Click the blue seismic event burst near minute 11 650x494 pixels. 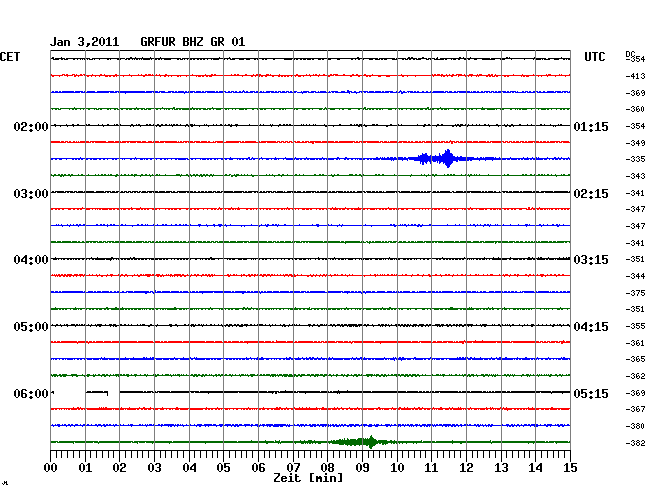(438, 159)
